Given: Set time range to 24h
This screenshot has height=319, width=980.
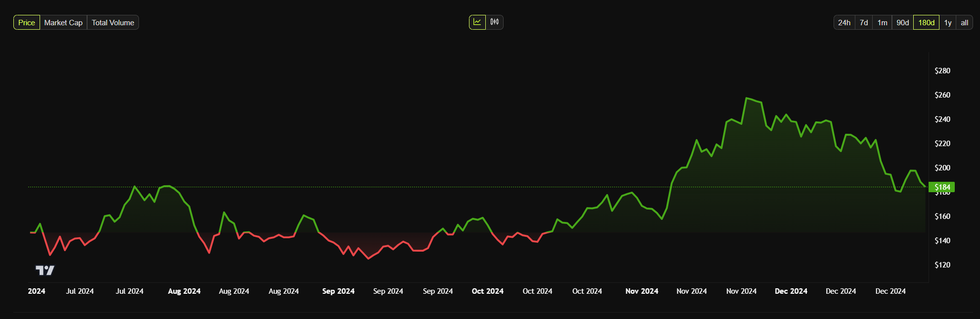Looking at the screenshot, I should (x=844, y=23).
